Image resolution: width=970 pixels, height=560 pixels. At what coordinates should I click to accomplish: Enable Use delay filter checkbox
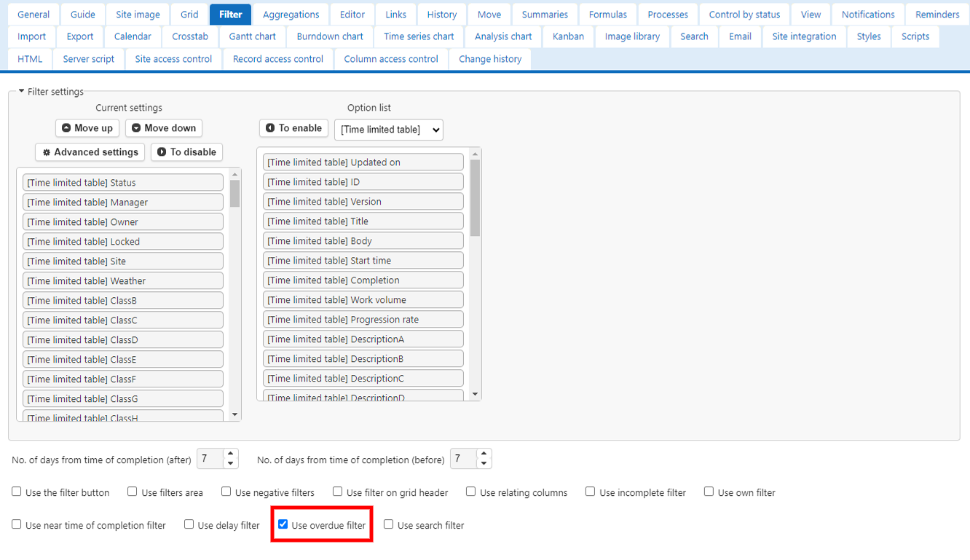[x=189, y=524]
